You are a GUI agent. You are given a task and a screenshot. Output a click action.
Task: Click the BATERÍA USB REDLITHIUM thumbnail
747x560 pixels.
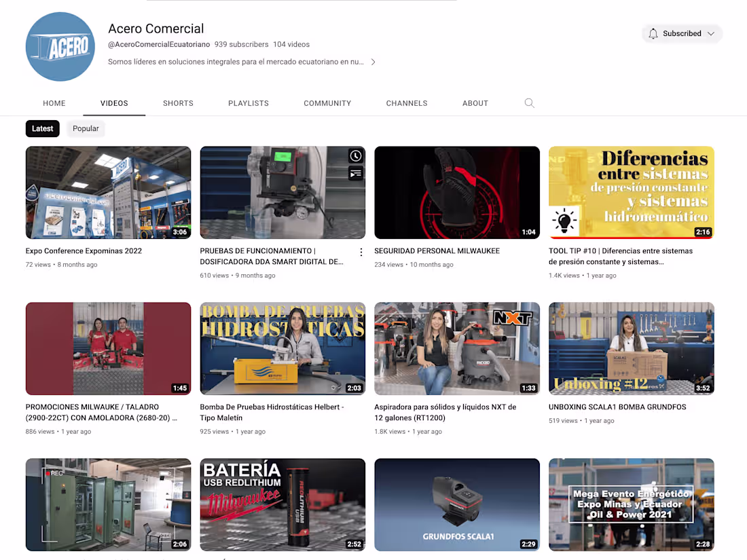coord(283,505)
